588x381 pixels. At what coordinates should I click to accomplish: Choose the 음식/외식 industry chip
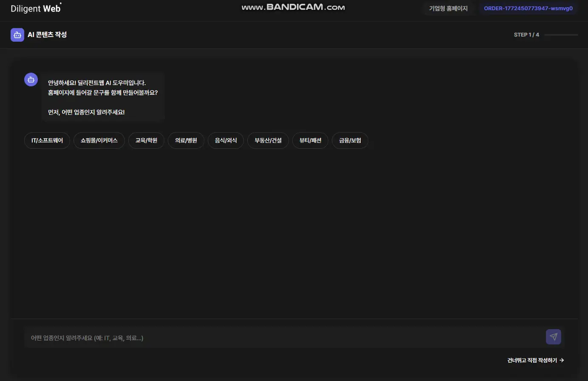[226, 140]
